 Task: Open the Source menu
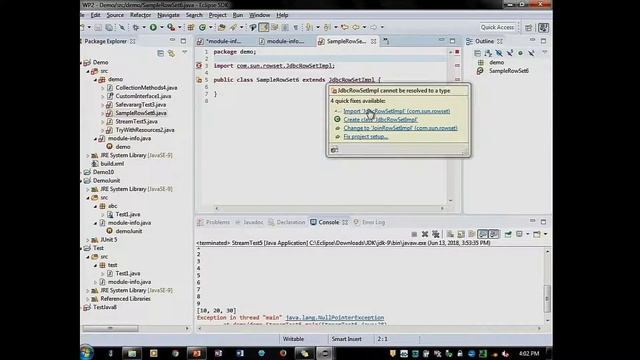point(115,15)
